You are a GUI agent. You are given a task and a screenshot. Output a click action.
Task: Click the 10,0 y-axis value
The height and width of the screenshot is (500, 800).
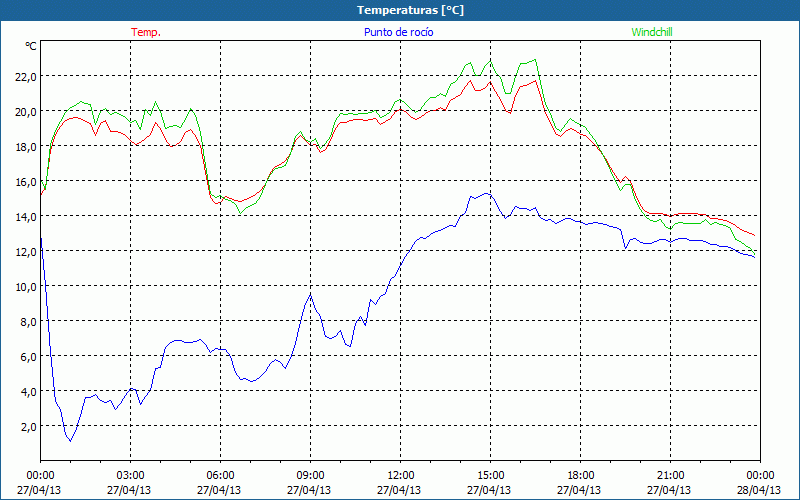(x=25, y=287)
